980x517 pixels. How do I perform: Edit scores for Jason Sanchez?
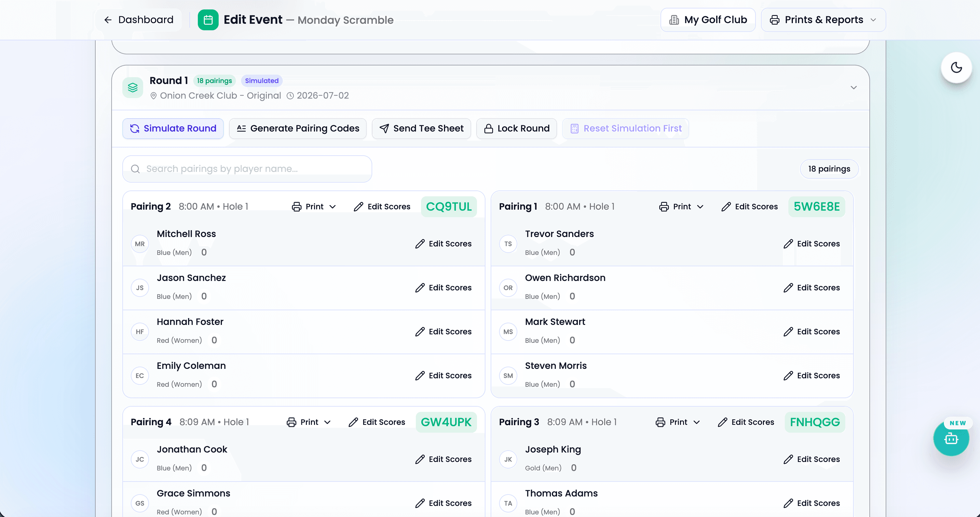click(x=443, y=288)
